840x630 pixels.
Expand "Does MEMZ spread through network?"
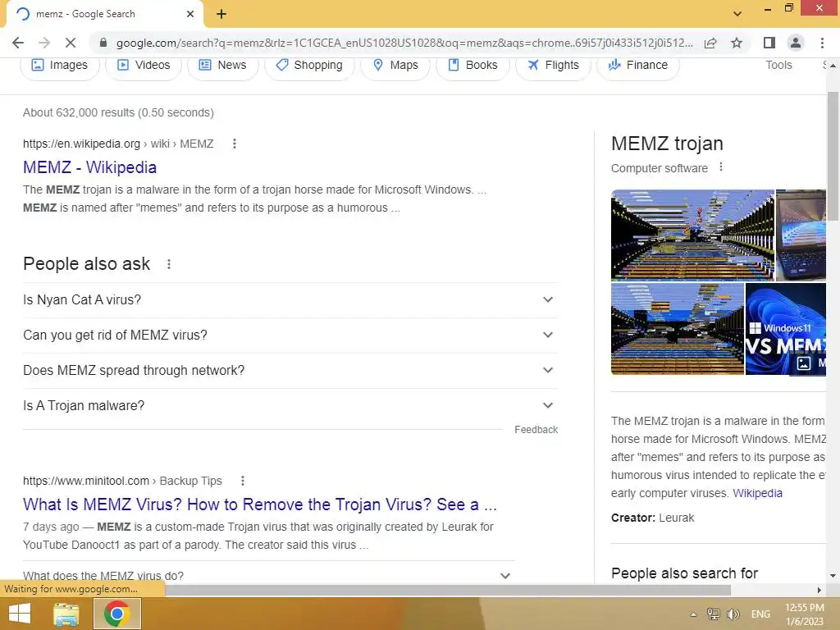coord(290,371)
